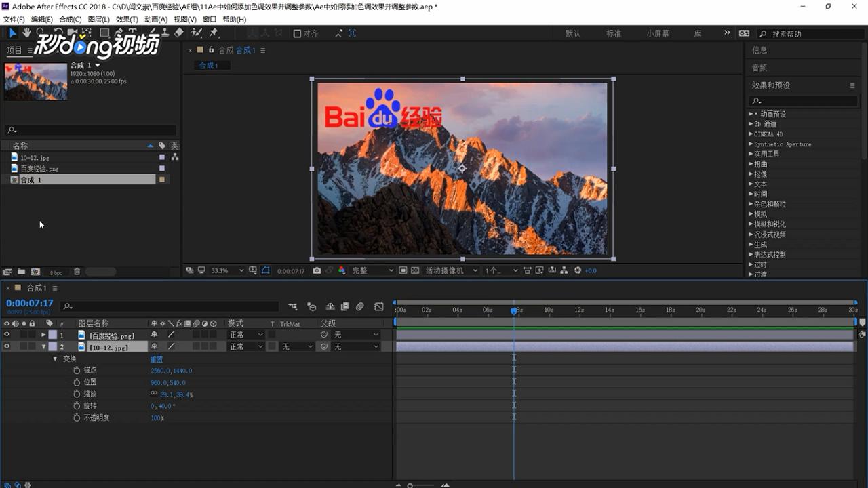Toggle the transparency grid icon

tap(415, 270)
